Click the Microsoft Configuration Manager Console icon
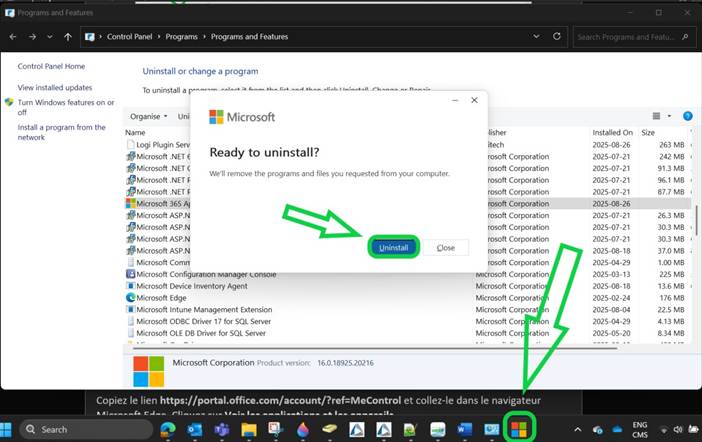The height and width of the screenshot is (442, 702). click(x=130, y=274)
